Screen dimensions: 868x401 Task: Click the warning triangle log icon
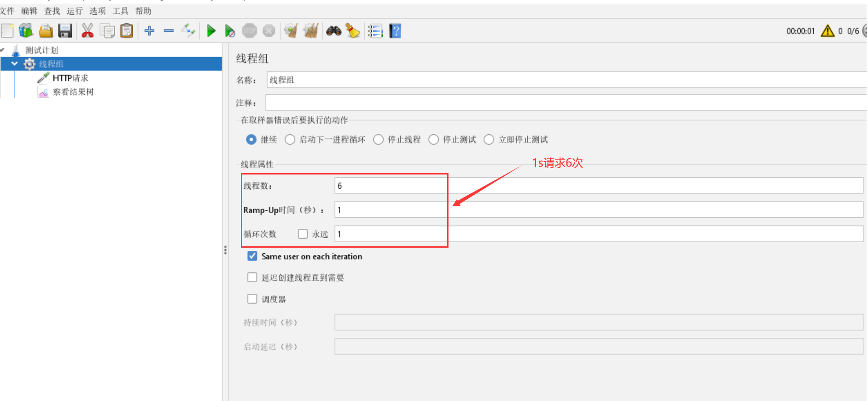click(x=827, y=31)
